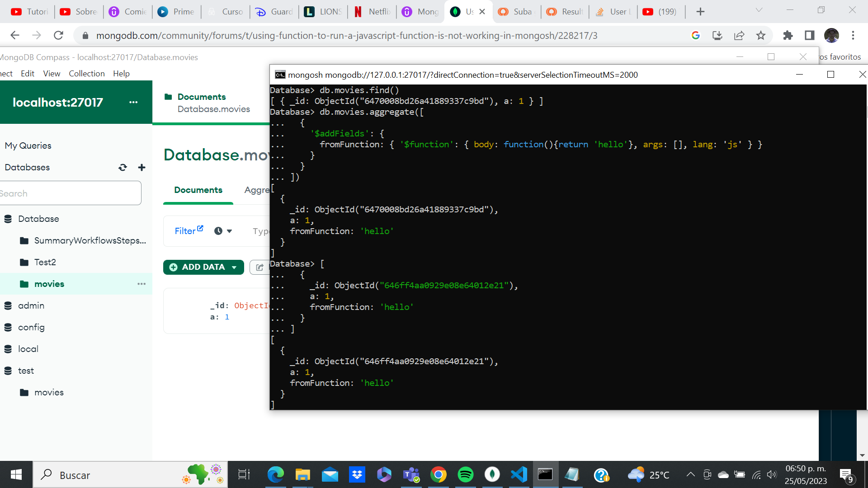The height and width of the screenshot is (488, 868).
Task: Bookmark page with star icon
Action: 761,36
